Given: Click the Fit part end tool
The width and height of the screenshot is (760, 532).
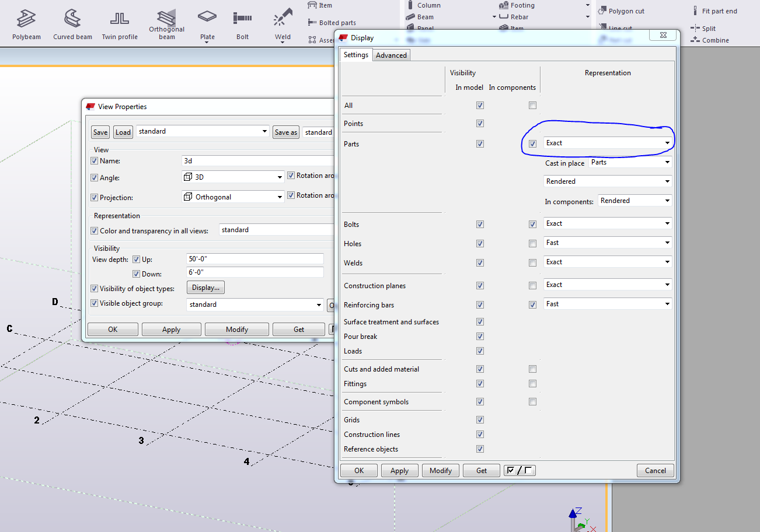Looking at the screenshot, I should click(x=714, y=11).
